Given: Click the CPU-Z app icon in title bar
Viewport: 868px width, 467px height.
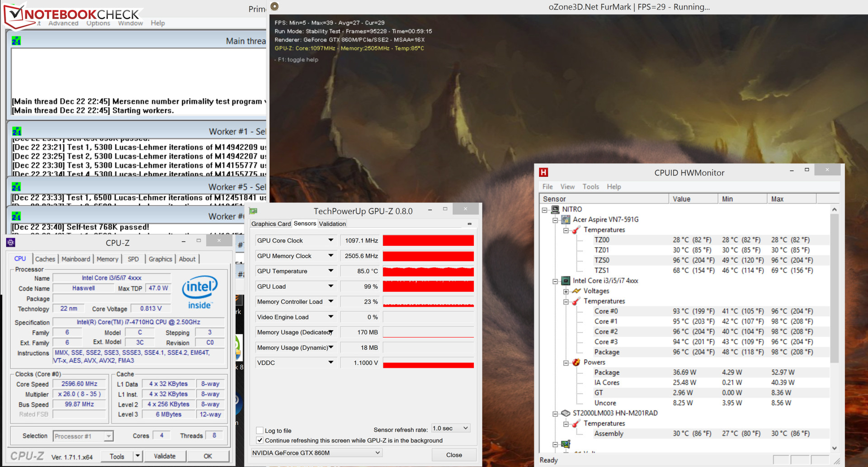Looking at the screenshot, I should [x=11, y=243].
